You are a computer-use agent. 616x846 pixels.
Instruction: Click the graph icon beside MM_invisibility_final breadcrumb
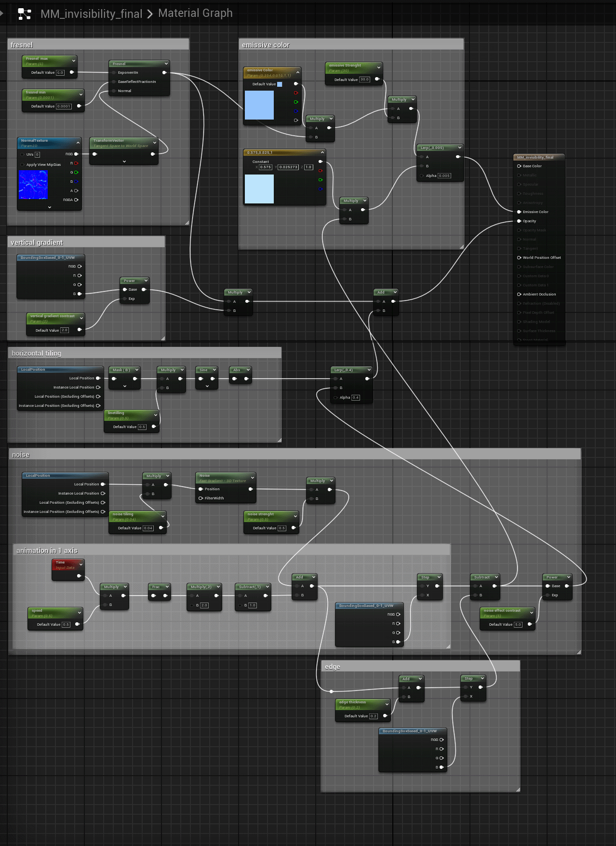point(24,14)
